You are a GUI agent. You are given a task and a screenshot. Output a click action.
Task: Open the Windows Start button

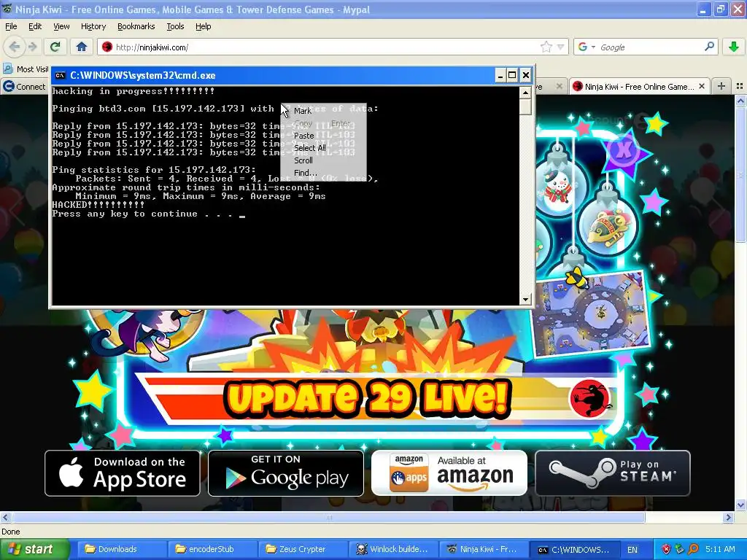[34, 549]
